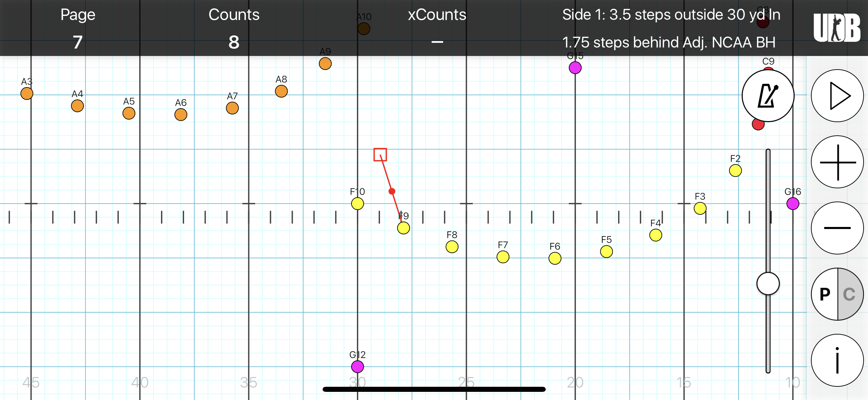The height and width of the screenshot is (400, 868).
Task: Select performer dot A8
Action: pos(281,91)
